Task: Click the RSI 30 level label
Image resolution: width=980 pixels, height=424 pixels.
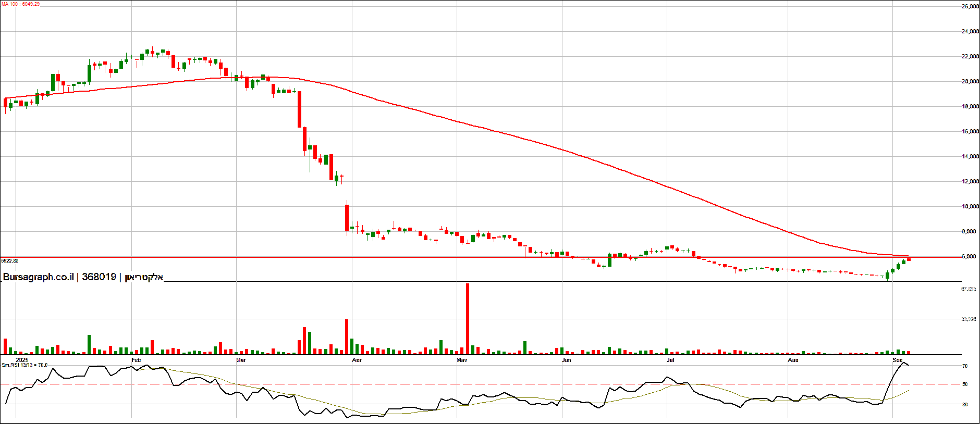Action: coord(965,404)
